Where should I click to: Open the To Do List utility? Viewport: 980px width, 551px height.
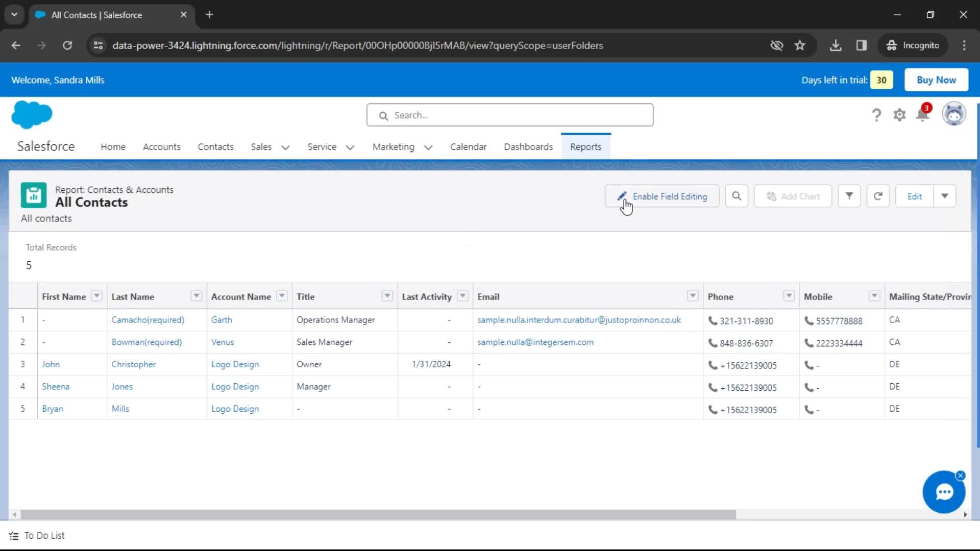(x=37, y=536)
